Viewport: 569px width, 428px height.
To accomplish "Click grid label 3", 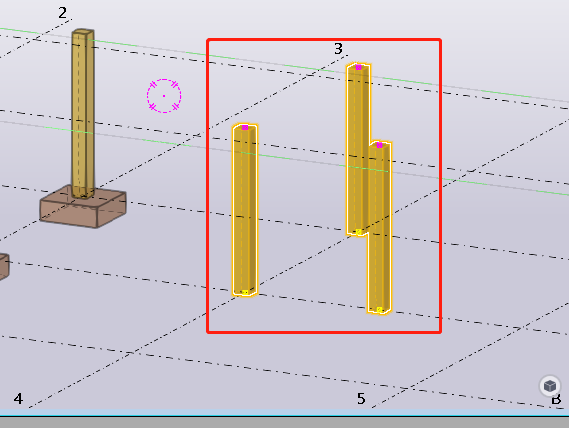I will (338, 49).
